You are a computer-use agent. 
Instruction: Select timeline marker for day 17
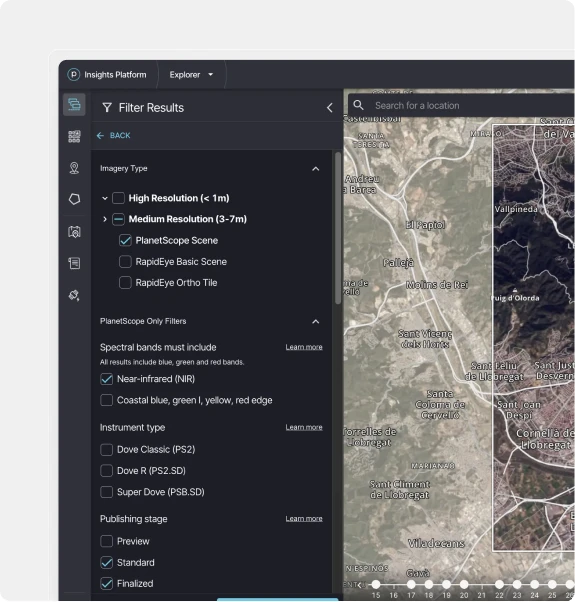coord(411,584)
